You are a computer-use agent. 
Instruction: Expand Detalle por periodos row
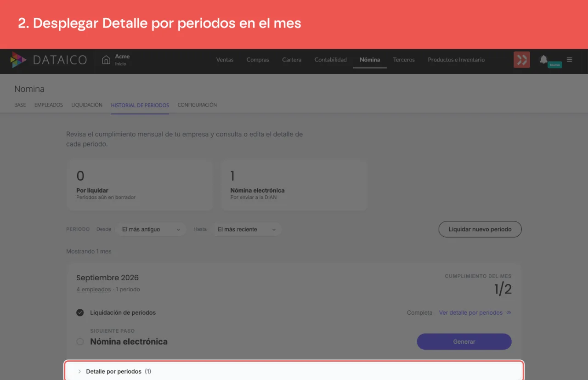click(x=294, y=371)
